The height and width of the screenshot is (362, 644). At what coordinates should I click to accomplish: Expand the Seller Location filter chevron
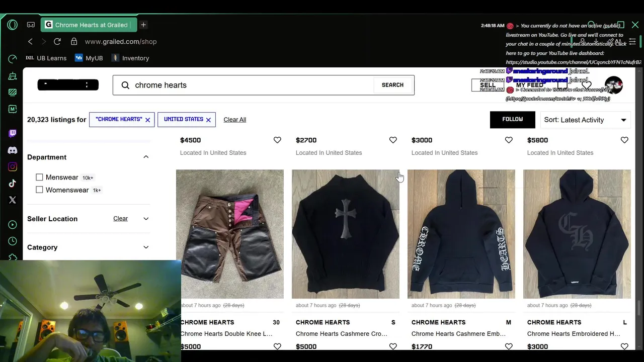tap(146, 219)
